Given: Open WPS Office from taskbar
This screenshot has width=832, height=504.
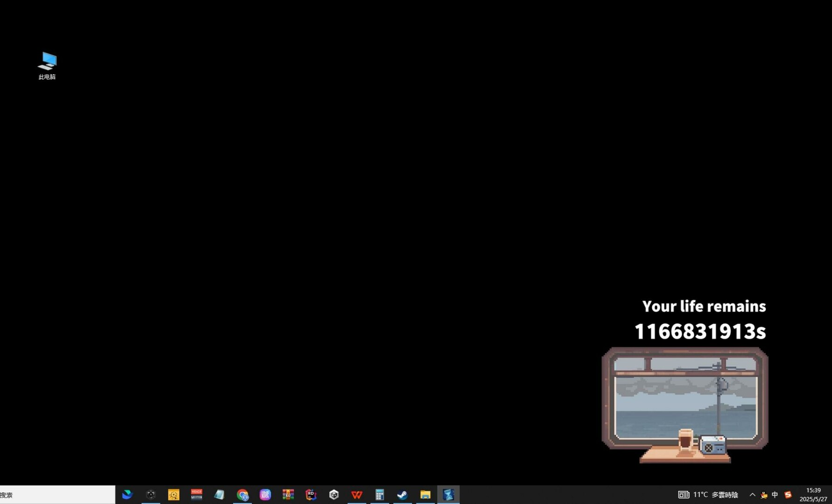Looking at the screenshot, I should (x=357, y=495).
